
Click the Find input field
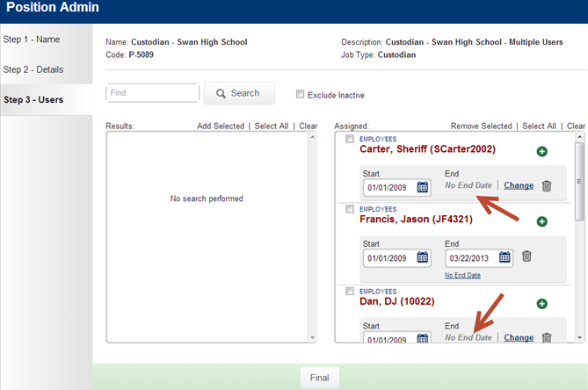(152, 93)
